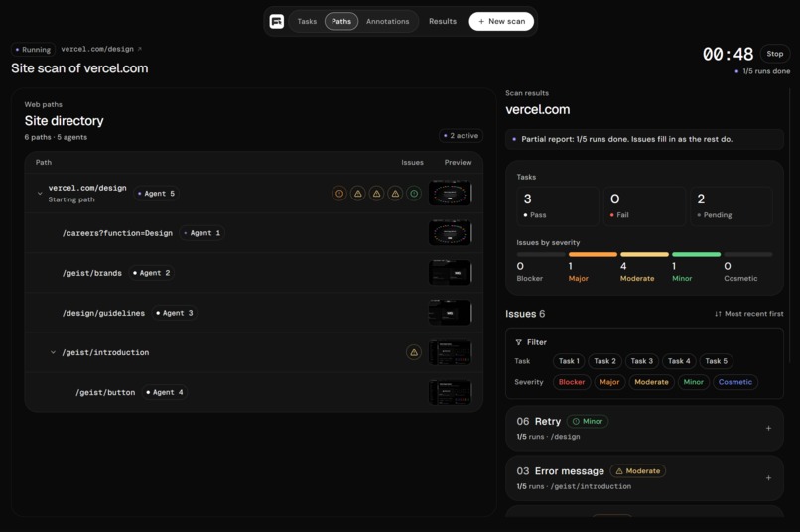Open preview thumbnail for /geist/button
Screen dimensions: 800x532
(450, 392)
